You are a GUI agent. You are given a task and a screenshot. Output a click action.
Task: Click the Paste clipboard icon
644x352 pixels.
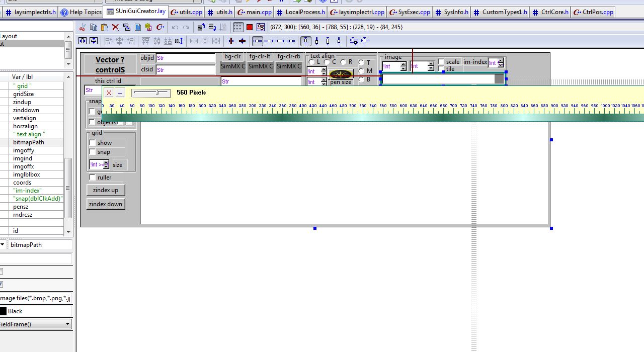click(104, 27)
